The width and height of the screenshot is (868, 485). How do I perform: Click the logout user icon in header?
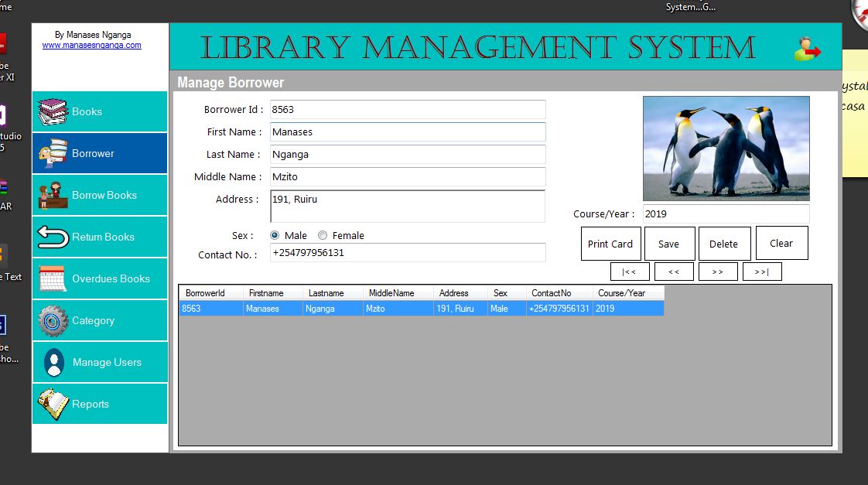808,49
